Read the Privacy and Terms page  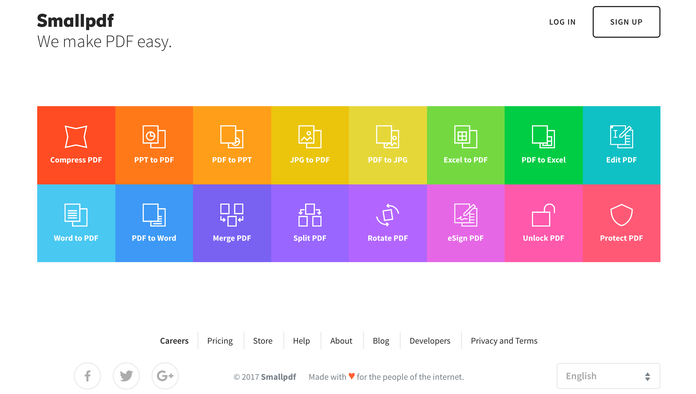point(504,341)
